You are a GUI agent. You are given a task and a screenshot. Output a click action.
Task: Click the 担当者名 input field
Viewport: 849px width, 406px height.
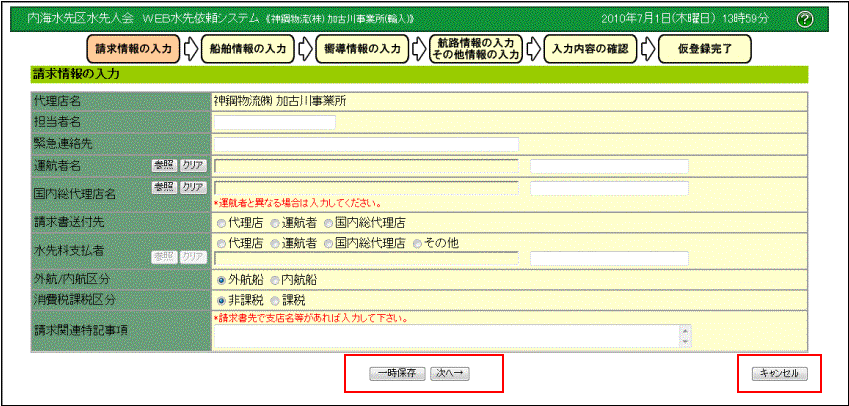click(274, 123)
